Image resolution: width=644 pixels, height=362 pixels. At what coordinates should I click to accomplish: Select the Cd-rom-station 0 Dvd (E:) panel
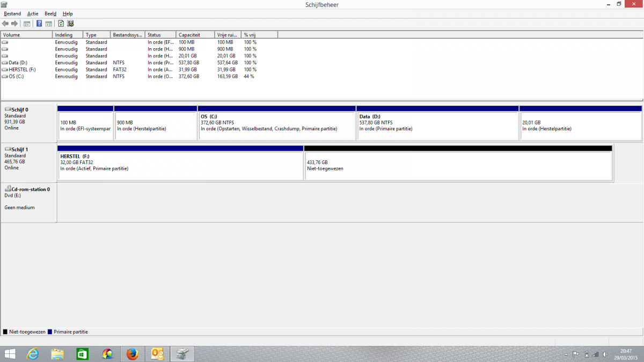coord(28,203)
